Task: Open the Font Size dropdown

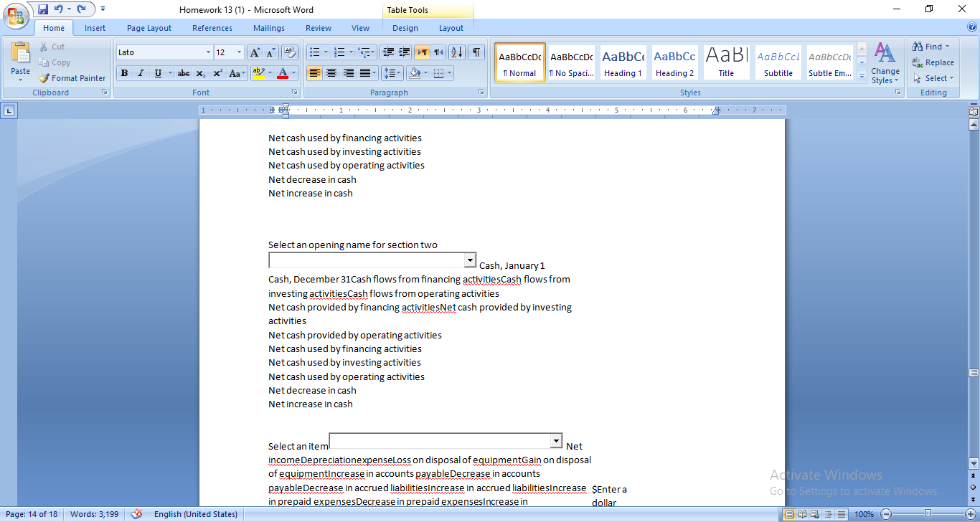Action: click(x=237, y=52)
